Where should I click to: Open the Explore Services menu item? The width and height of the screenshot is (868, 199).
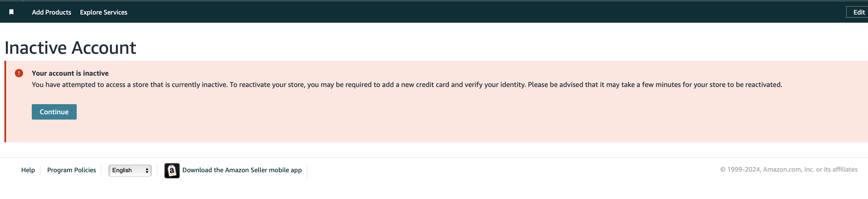104,13
